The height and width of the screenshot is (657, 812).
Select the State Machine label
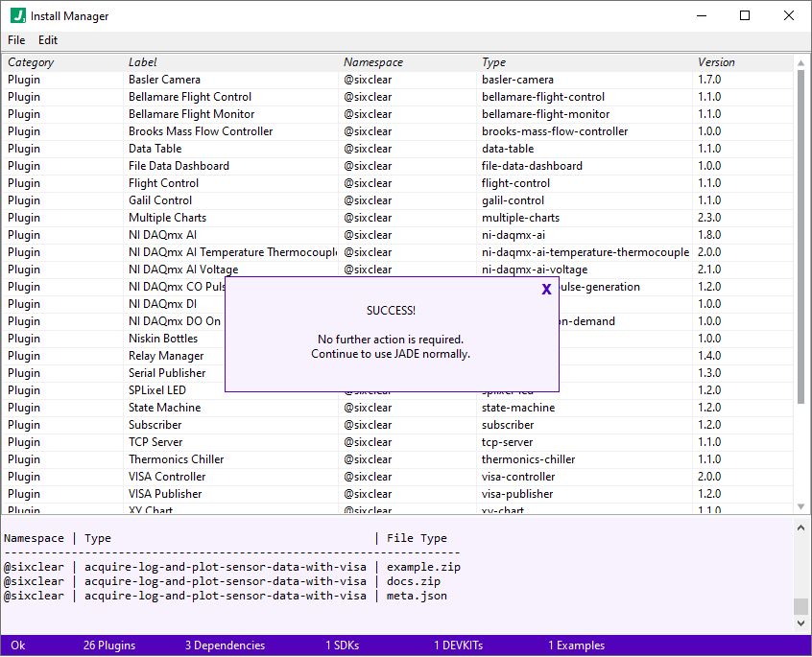[165, 408]
